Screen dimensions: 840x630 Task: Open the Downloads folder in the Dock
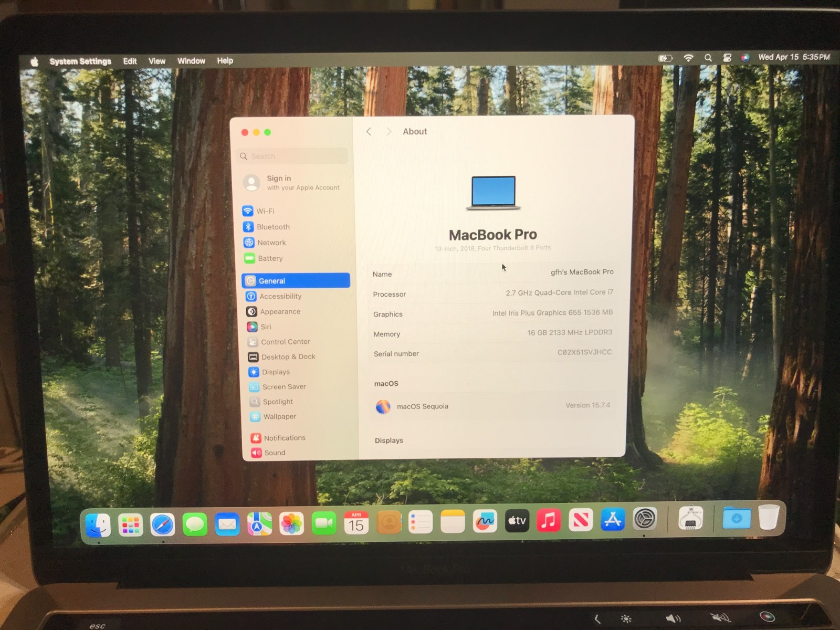(x=737, y=518)
